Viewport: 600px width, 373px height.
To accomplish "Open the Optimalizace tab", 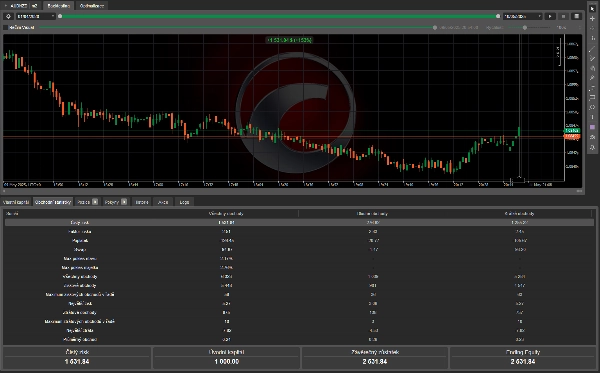I will 92,6.
